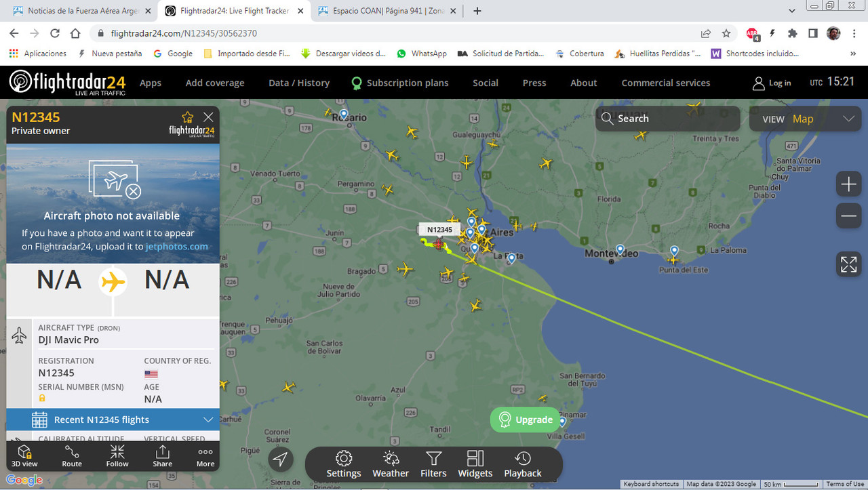This screenshot has height=490, width=868.
Task: Click the La Plata airport pin
Action: point(511,258)
